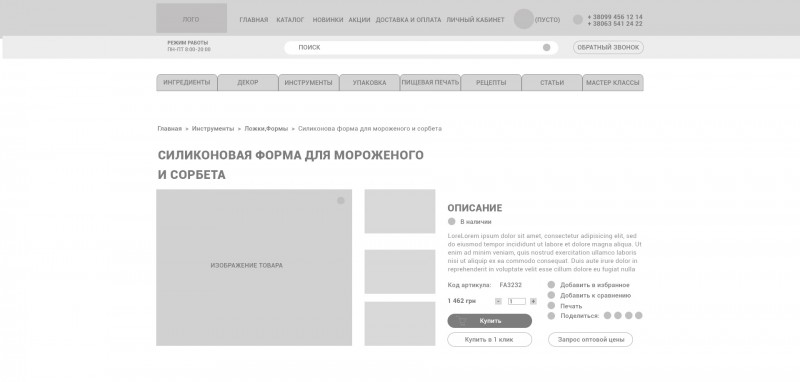
Task: Open ДОСТАВКА И ОПЛАТА menu item
Action: (x=408, y=20)
